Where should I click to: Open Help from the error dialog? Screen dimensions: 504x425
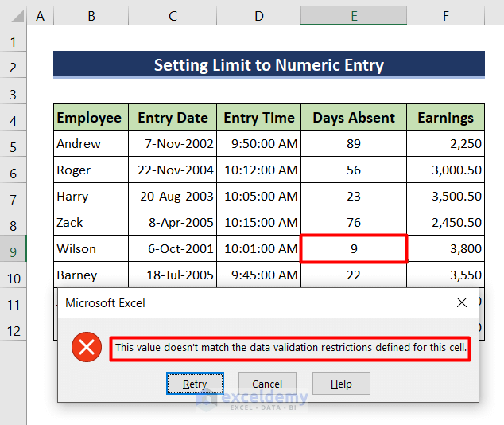pos(340,384)
